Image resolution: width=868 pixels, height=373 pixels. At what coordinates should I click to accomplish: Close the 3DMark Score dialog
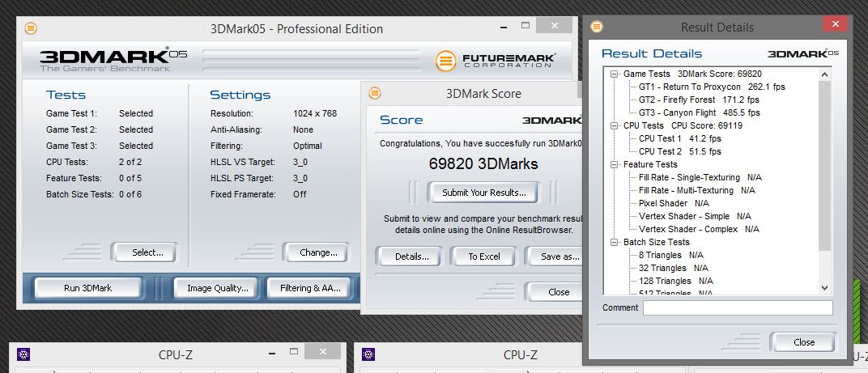[x=554, y=291]
